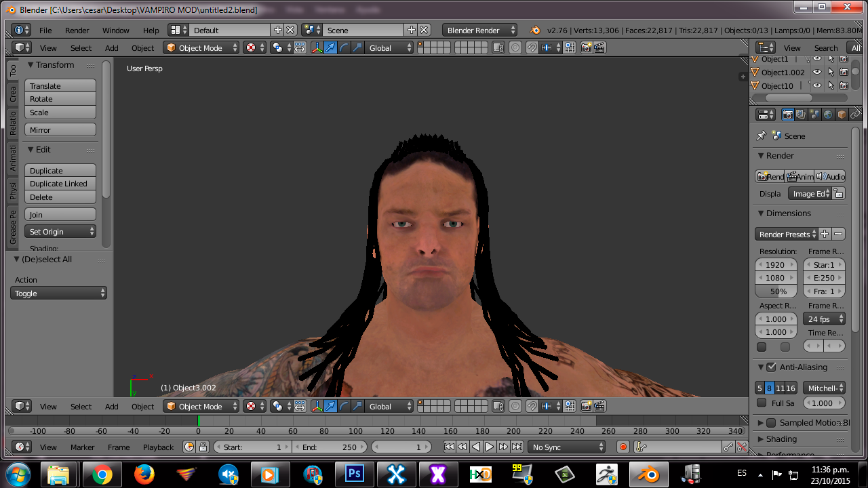Image resolution: width=868 pixels, height=488 pixels.
Task: Add a new scene with the plus icon
Action: pos(411,30)
